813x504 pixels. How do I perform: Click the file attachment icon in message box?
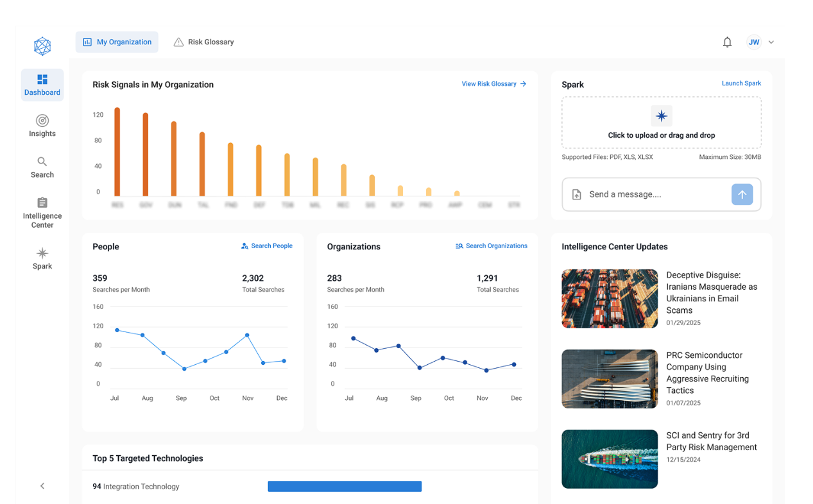pyautogui.click(x=576, y=194)
